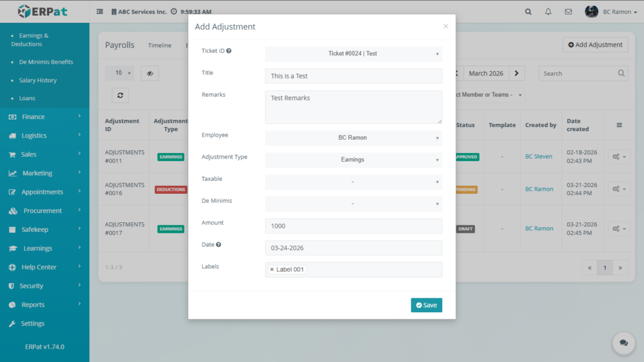Click the search magnifier icon in top bar
The height and width of the screenshot is (362, 644).
click(528, 11)
